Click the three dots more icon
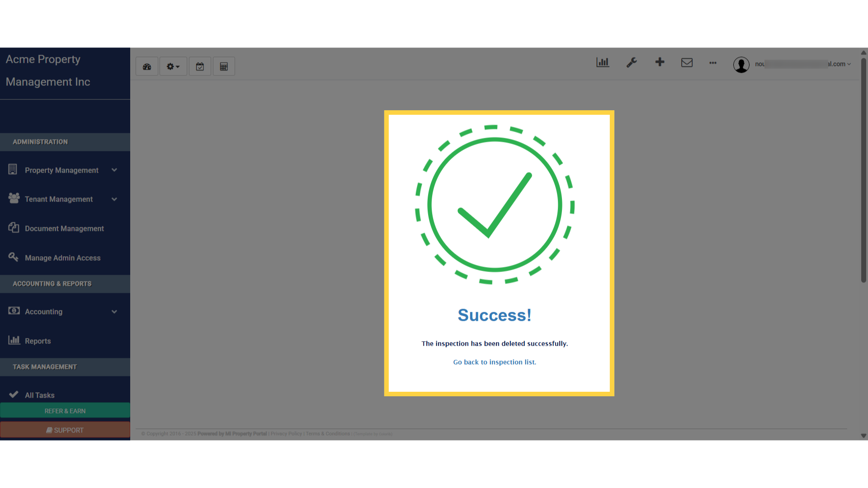 (x=713, y=63)
